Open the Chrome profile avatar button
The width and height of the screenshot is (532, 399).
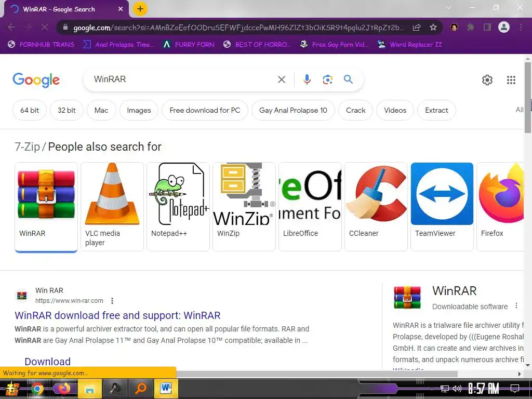504,27
